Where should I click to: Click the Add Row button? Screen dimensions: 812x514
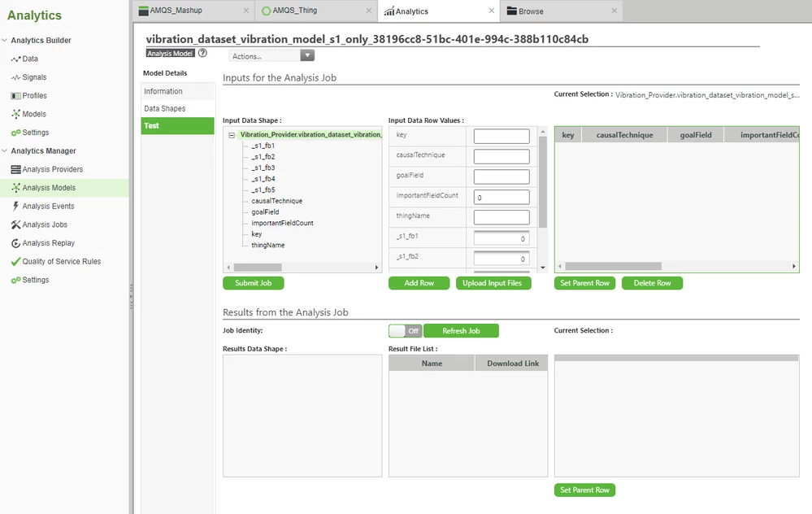tap(419, 283)
